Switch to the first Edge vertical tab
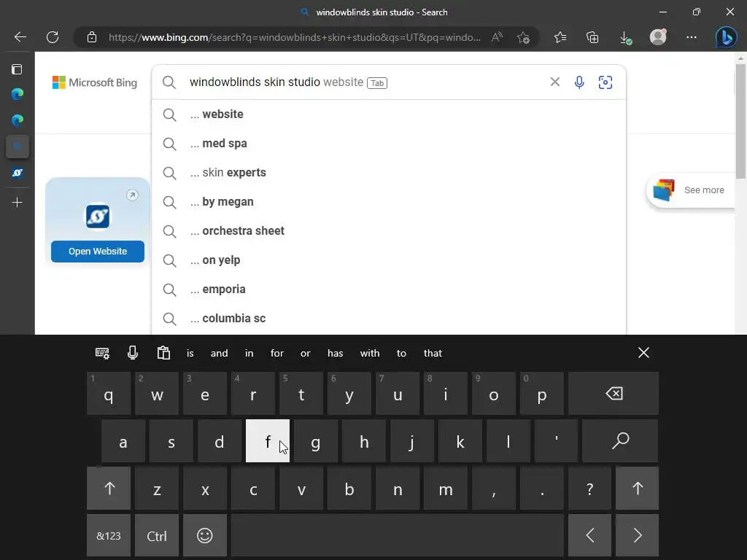This screenshot has width=747, height=560. tap(18, 94)
